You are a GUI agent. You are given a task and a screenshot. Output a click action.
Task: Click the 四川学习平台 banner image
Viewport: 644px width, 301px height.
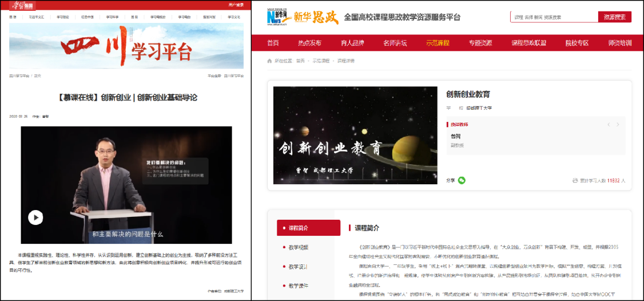pyautogui.click(x=126, y=46)
